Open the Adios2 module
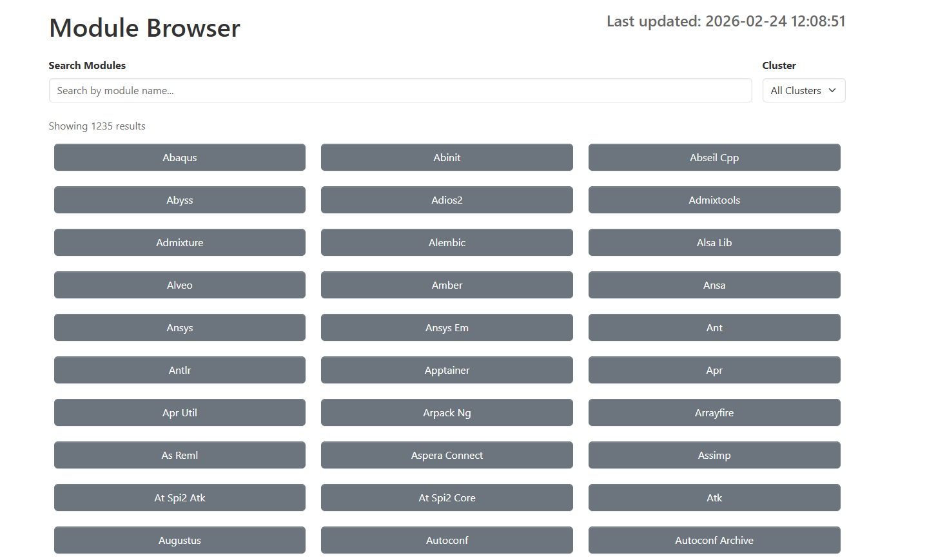 tap(447, 200)
